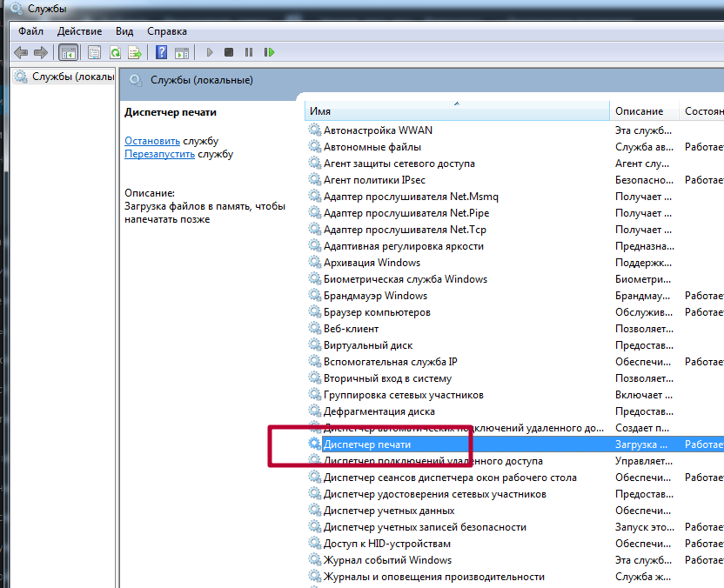The width and height of the screenshot is (724, 588).
Task: Click gear icon next to Веб-клиент
Action: coord(315,329)
